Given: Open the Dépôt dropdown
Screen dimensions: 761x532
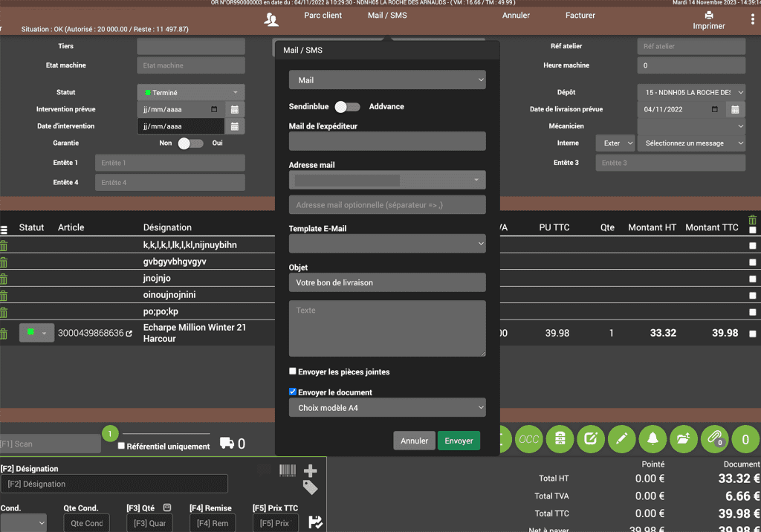Looking at the screenshot, I should tap(691, 93).
